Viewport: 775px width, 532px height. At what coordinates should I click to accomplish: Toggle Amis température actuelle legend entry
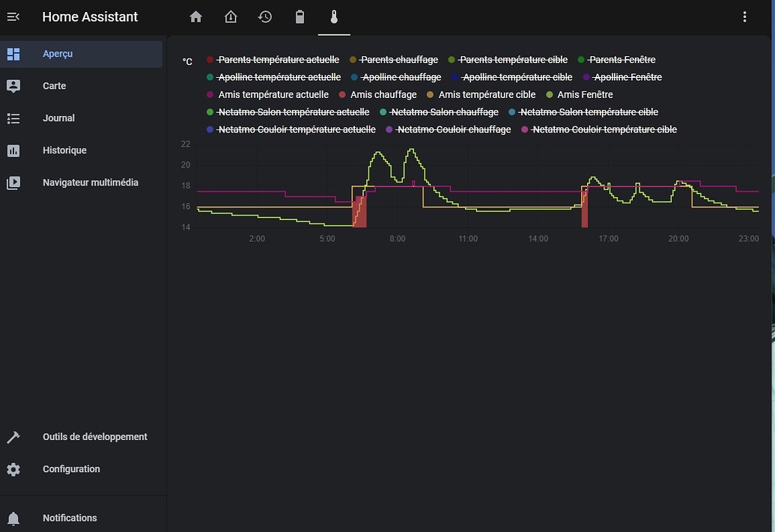point(273,95)
